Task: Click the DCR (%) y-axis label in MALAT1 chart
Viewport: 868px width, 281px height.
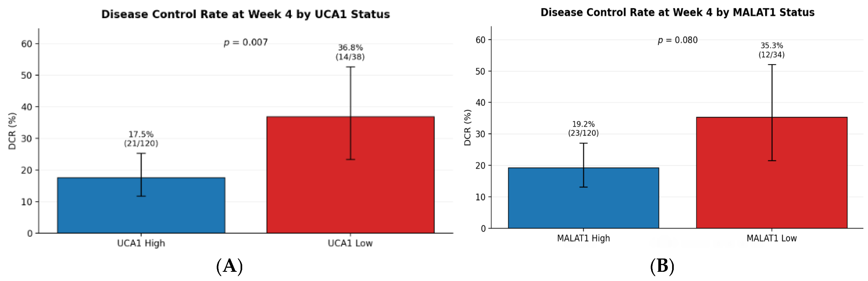Action: (x=467, y=127)
